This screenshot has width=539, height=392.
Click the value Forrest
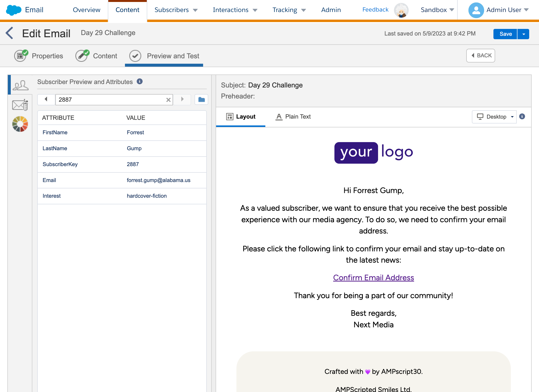135,132
